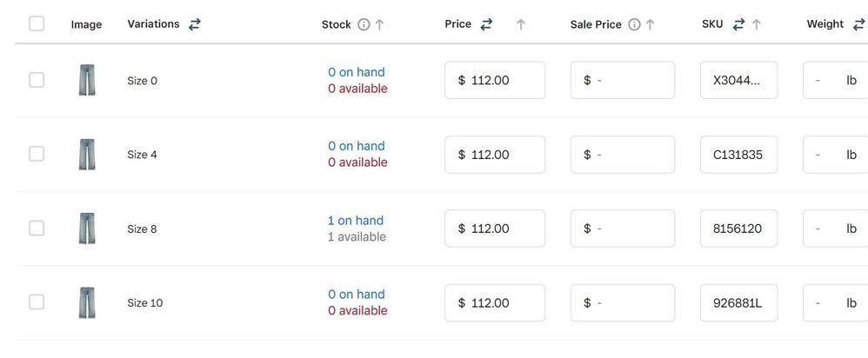
Task: Click the info icon beside Stock
Action: [364, 24]
